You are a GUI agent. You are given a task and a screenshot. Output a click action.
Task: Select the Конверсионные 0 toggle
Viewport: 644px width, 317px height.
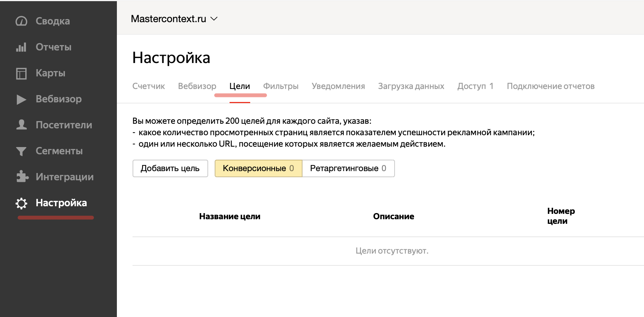[x=259, y=168]
